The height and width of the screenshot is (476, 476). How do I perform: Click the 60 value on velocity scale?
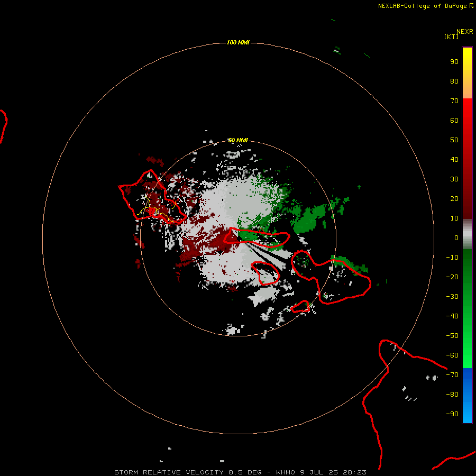tap(454, 121)
